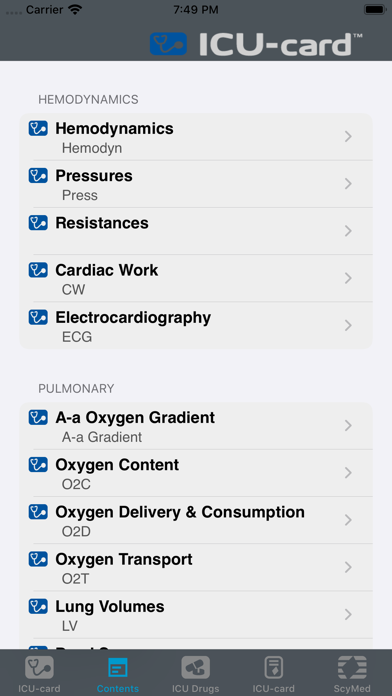
Task: Tap the battery indicator in status bar
Action: pyautogui.click(x=375, y=9)
